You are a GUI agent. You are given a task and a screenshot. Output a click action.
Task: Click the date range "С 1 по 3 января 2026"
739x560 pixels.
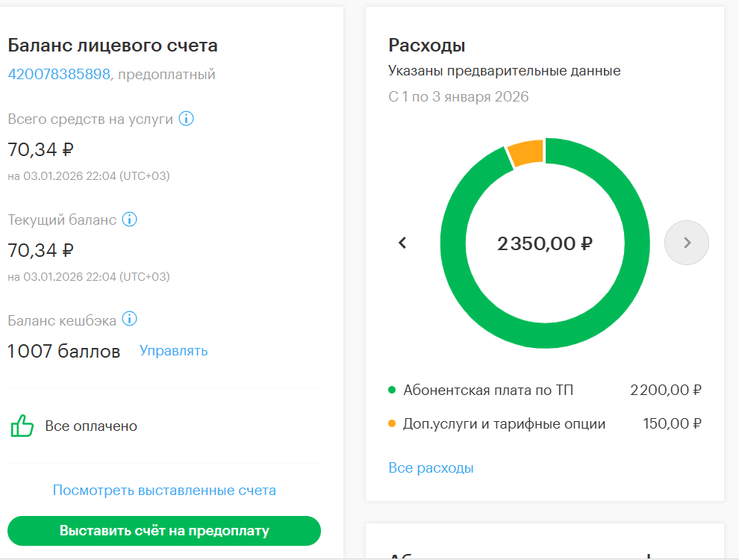(458, 97)
